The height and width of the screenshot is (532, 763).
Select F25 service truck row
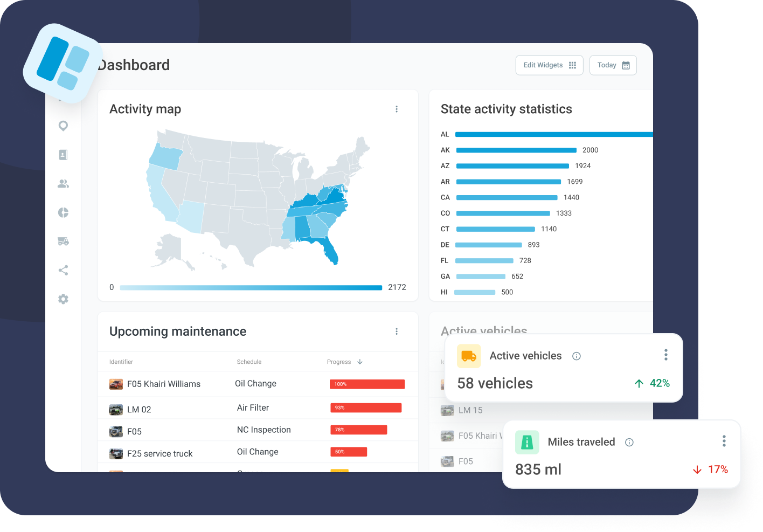(258, 452)
